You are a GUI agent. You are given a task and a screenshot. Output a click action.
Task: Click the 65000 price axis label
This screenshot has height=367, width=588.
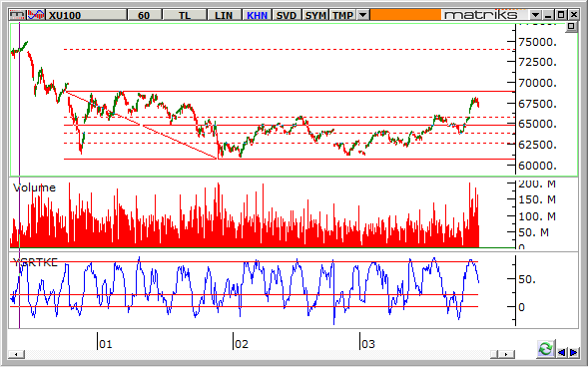coord(537,124)
